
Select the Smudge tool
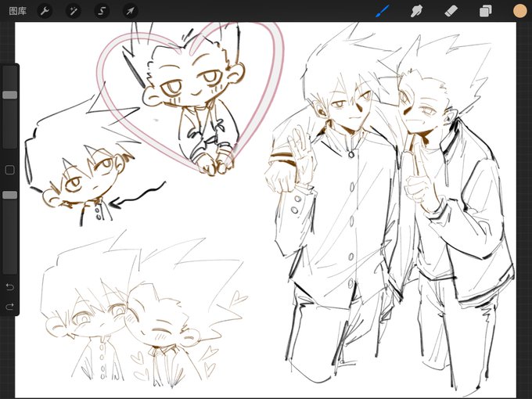pyautogui.click(x=417, y=11)
